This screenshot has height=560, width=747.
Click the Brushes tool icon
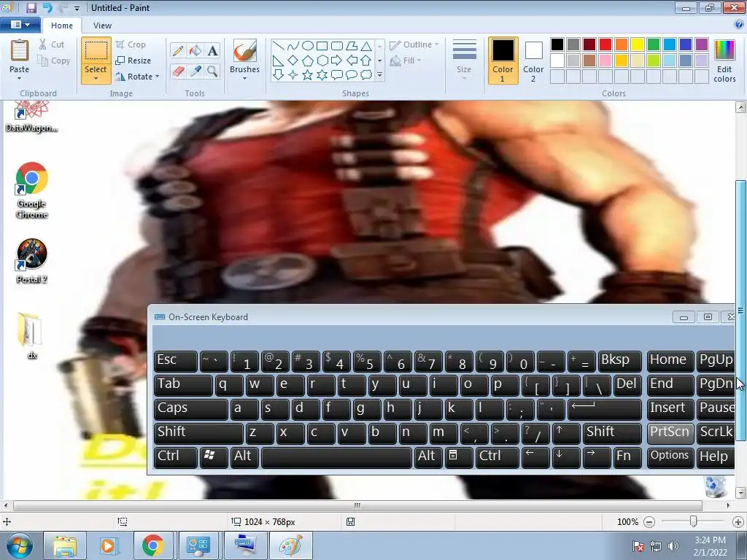point(245,50)
